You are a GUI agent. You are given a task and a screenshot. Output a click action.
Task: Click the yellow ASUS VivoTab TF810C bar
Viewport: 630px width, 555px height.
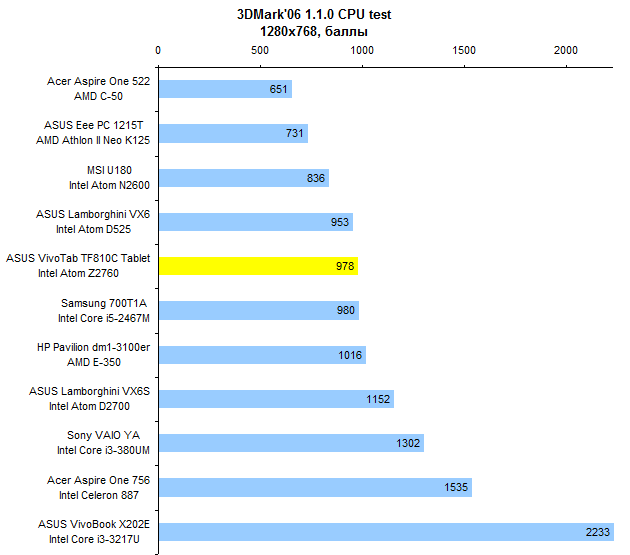click(x=258, y=266)
